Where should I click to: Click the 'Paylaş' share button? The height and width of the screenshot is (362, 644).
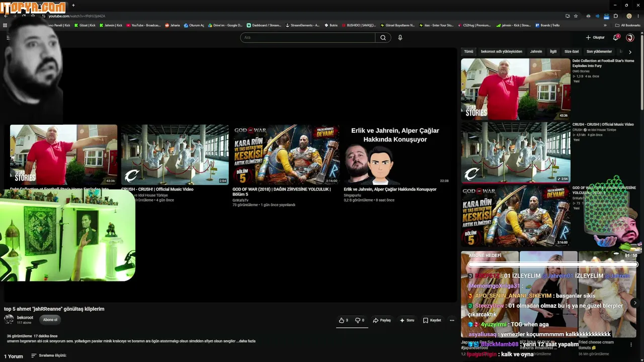[381, 320]
